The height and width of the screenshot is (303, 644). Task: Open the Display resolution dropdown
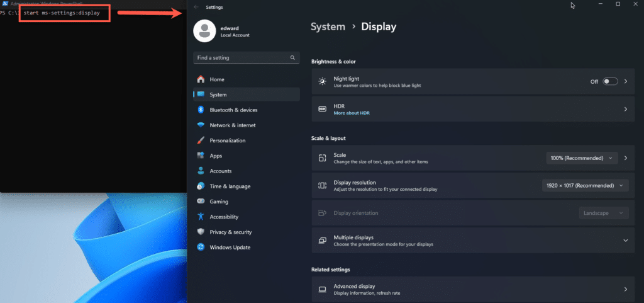point(586,185)
